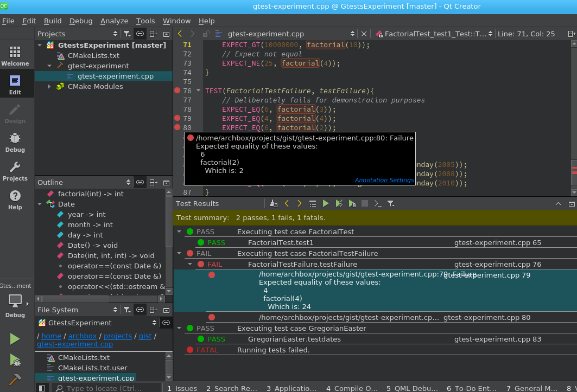Viewport: 577px width, 392px height.
Task: Clear the test results pane
Action: click(x=274, y=204)
